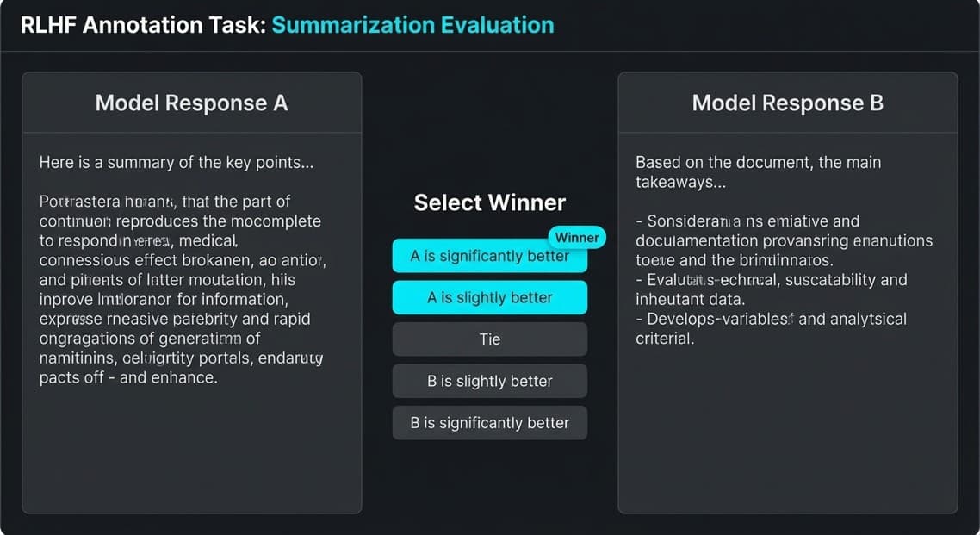Screen dimensions: 980x535
Task: Click the "Here is a summary" intro line
Action: click(x=176, y=162)
